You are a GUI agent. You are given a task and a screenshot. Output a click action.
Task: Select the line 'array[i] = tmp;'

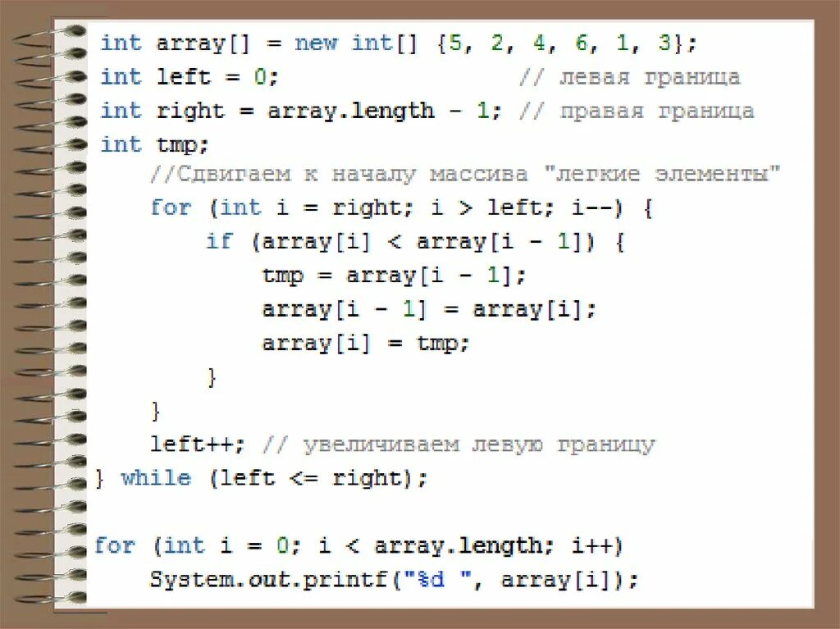365,343
